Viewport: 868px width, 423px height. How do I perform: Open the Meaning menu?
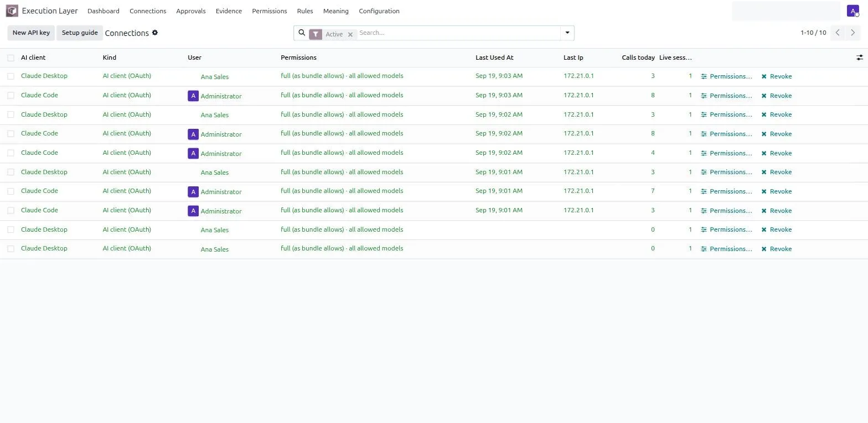pyautogui.click(x=336, y=11)
